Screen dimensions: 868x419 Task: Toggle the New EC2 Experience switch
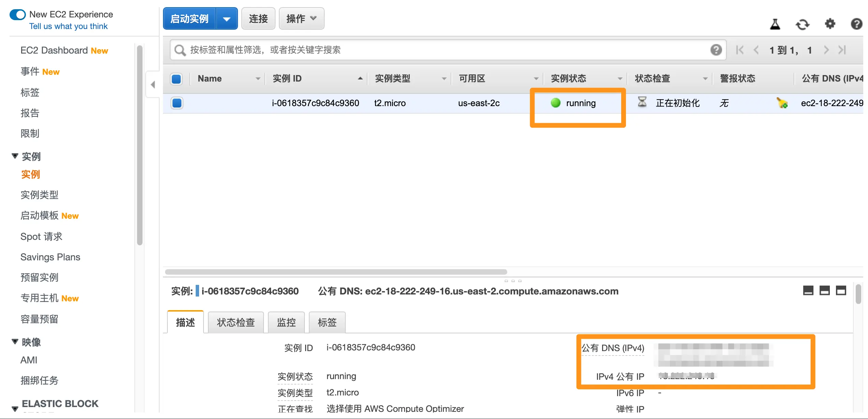[x=18, y=15]
